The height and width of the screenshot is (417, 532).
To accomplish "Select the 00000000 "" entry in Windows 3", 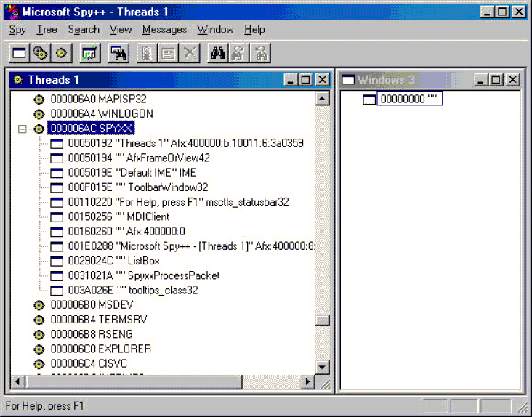I will point(409,99).
